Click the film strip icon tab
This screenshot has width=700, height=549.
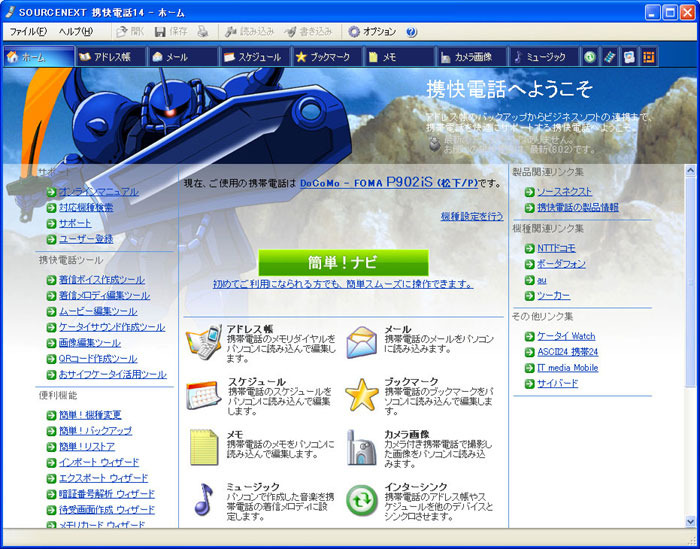[x=609, y=57]
